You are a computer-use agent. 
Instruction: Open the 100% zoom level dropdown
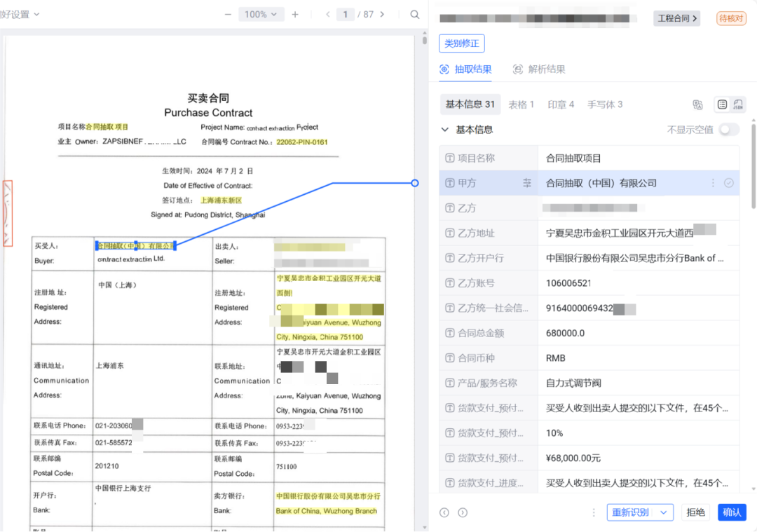pyautogui.click(x=261, y=15)
